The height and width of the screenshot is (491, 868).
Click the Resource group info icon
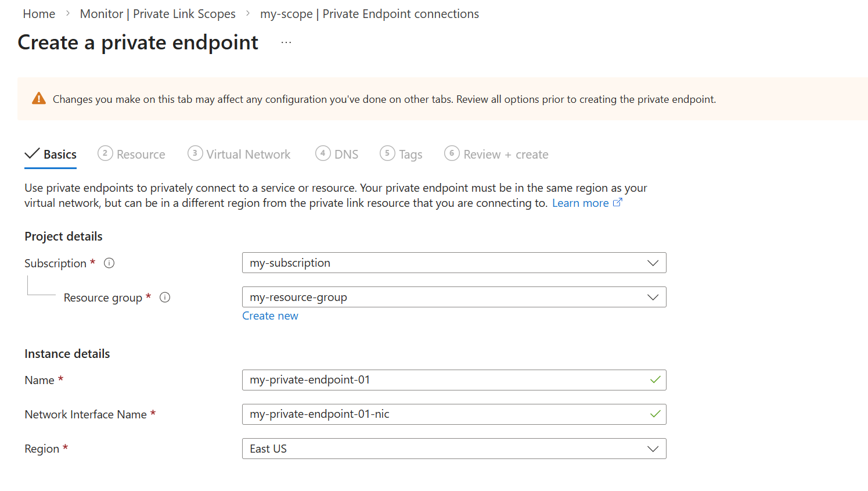(165, 298)
